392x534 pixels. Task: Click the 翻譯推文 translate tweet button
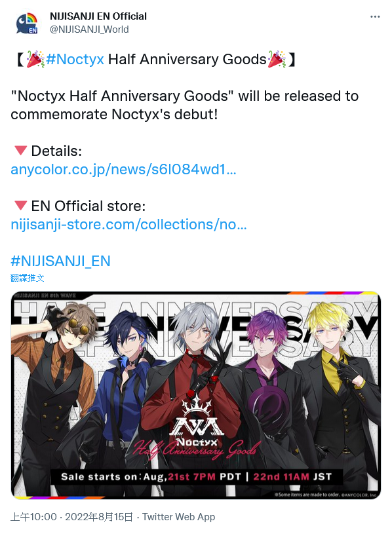pos(28,278)
